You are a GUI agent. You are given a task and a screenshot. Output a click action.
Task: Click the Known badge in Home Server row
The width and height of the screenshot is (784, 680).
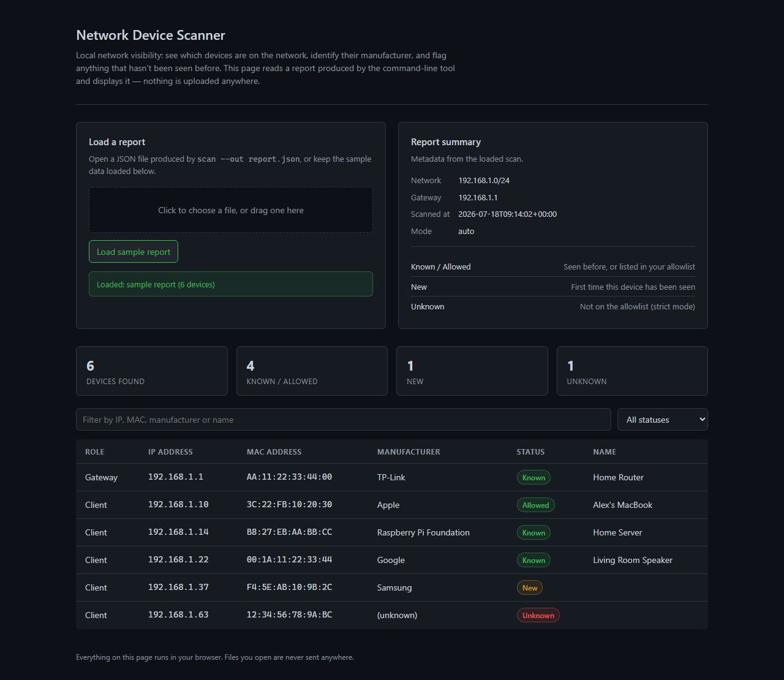[x=533, y=532]
